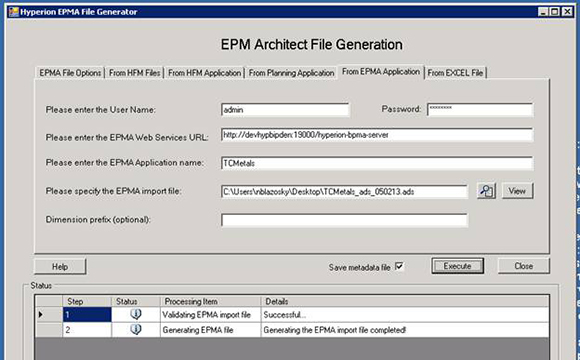This screenshot has width=580, height=360.
Task: Select the Processing Item column header
Action: (x=210, y=301)
